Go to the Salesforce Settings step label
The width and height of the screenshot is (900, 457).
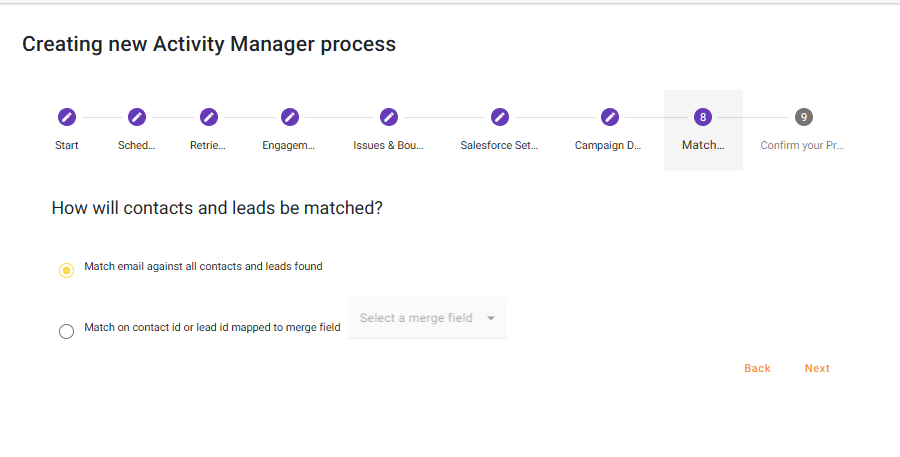499,145
